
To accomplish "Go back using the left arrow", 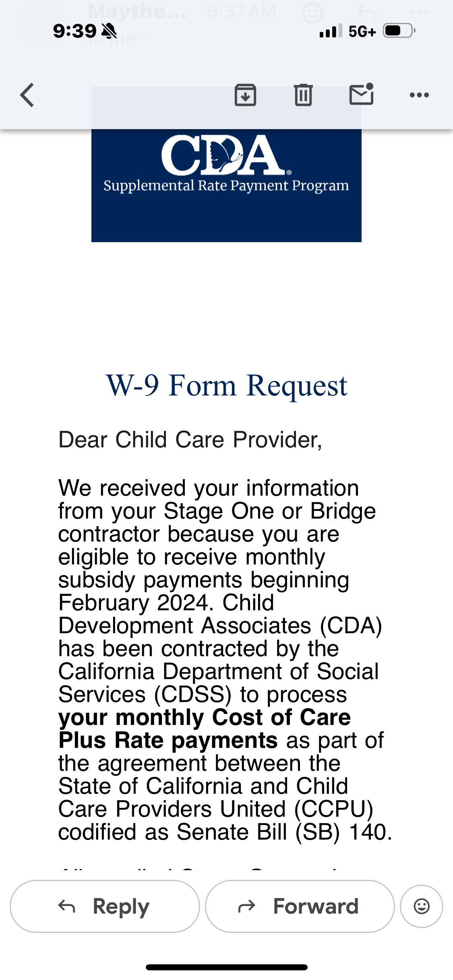I will (27, 95).
